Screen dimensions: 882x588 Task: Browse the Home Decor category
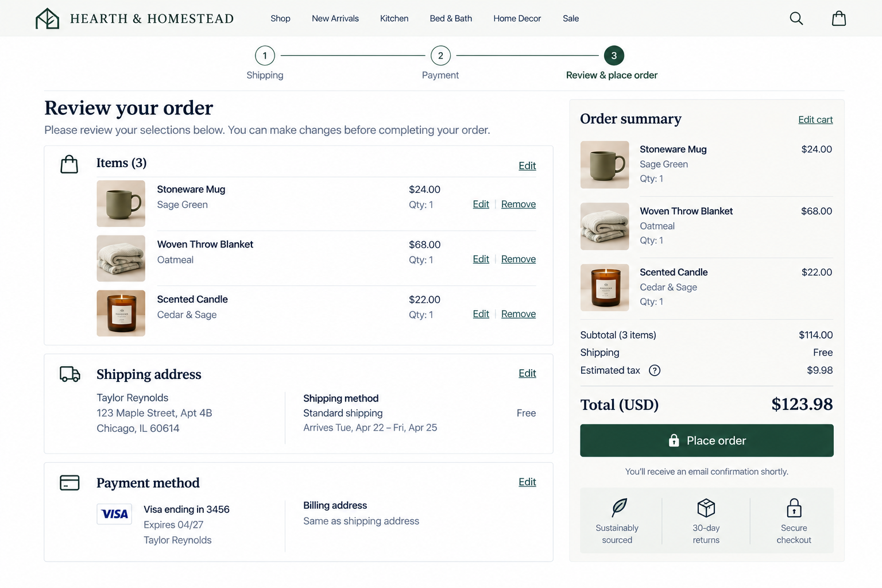pos(517,18)
